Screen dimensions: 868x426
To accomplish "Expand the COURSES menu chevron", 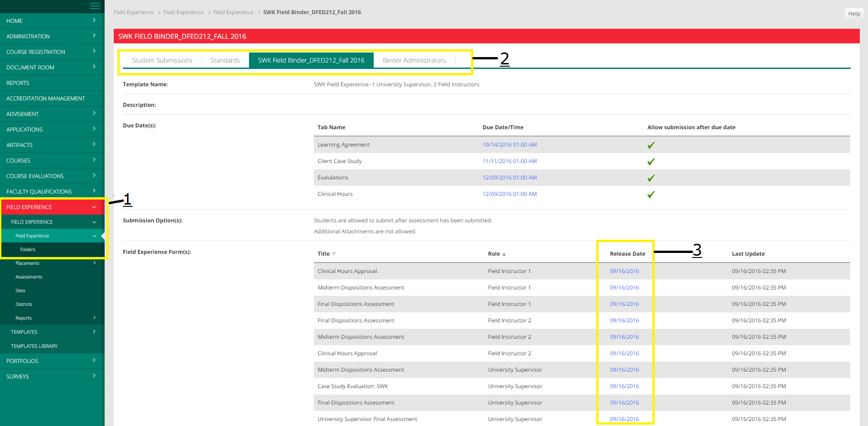I will click(94, 160).
